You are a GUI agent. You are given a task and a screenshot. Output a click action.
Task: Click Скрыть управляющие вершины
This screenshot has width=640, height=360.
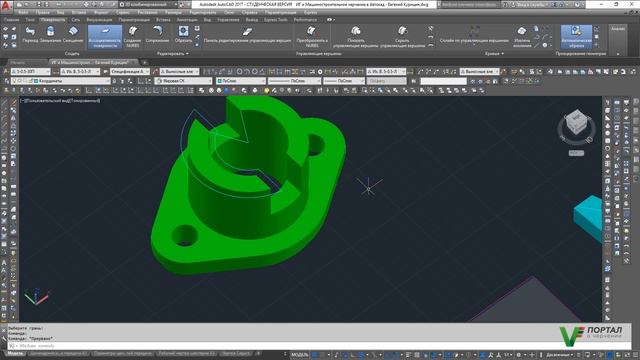tap(402, 37)
